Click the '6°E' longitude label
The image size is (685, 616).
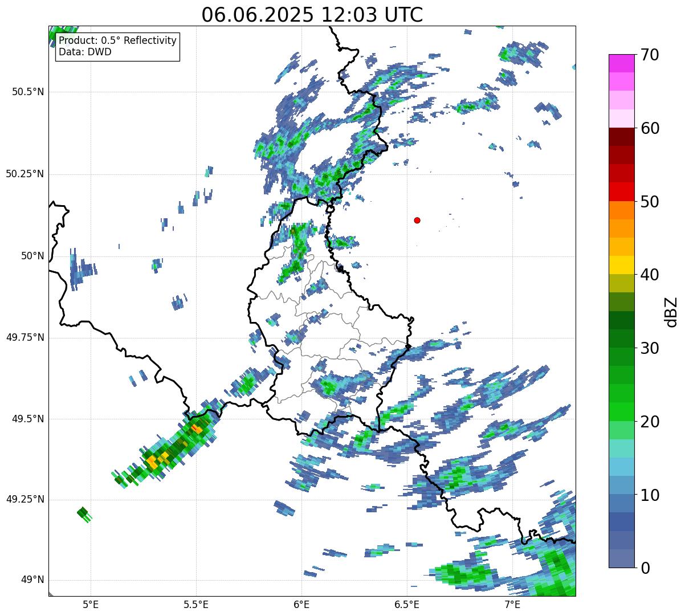[301, 605]
